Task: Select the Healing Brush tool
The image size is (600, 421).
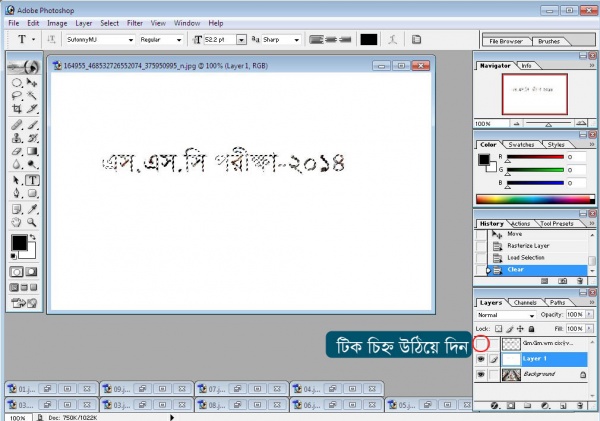Action: 16,125
